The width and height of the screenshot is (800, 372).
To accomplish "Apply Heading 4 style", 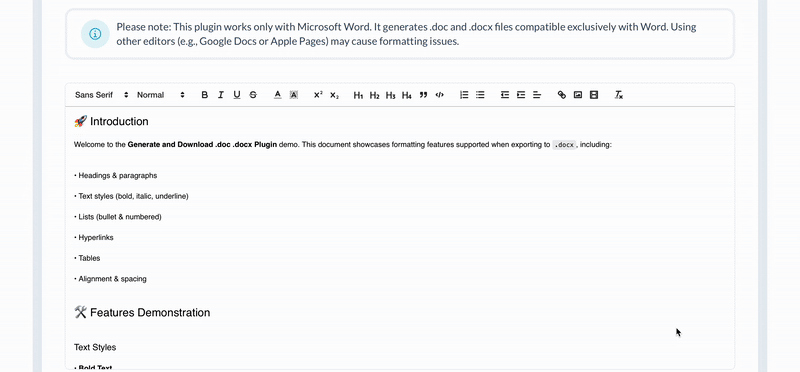I will point(407,95).
